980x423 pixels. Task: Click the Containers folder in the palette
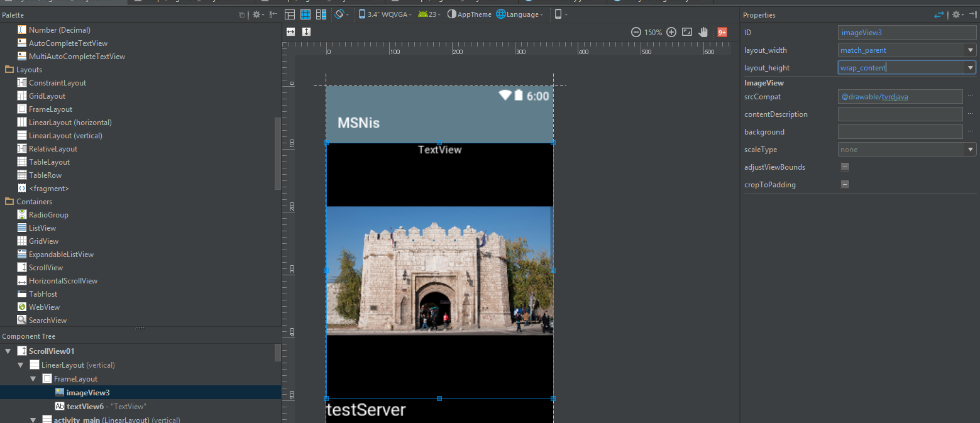[x=29, y=202]
